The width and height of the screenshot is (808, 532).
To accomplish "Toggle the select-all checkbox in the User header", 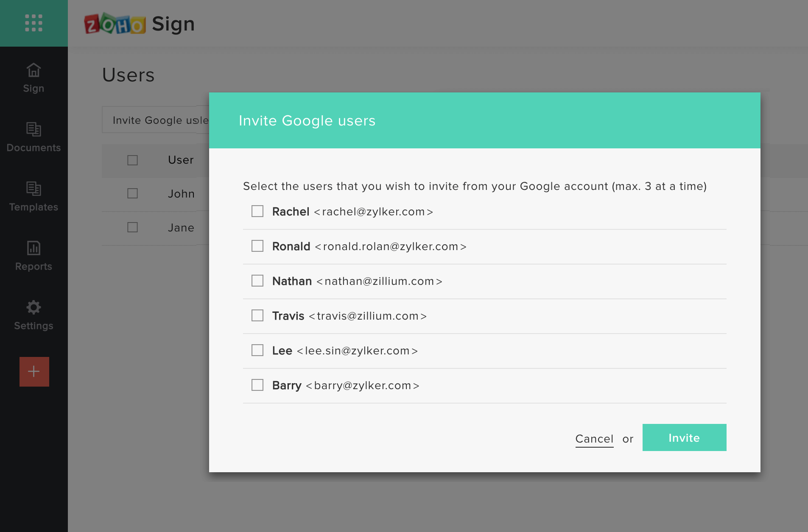I will point(132,160).
